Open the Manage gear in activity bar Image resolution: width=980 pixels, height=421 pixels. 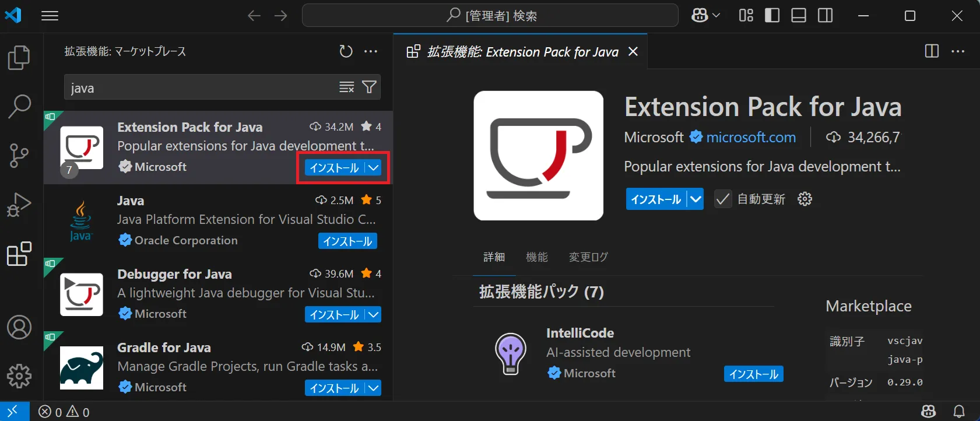(x=19, y=376)
